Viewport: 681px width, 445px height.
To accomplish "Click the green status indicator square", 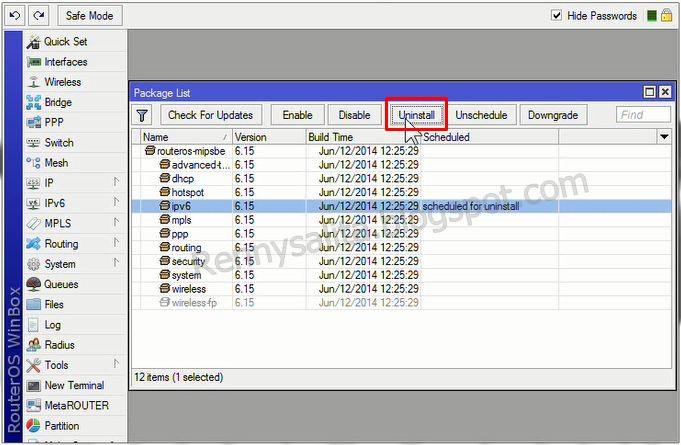I will coord(651,16).
